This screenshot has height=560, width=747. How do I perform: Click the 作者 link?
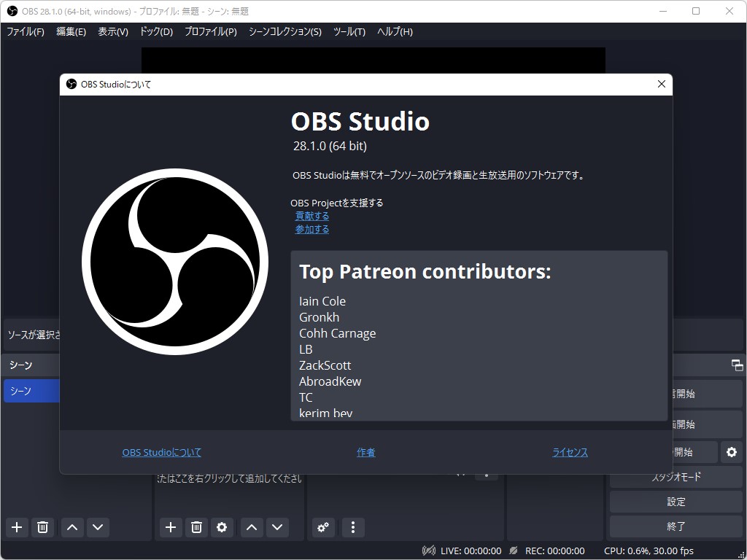(365, 452)
